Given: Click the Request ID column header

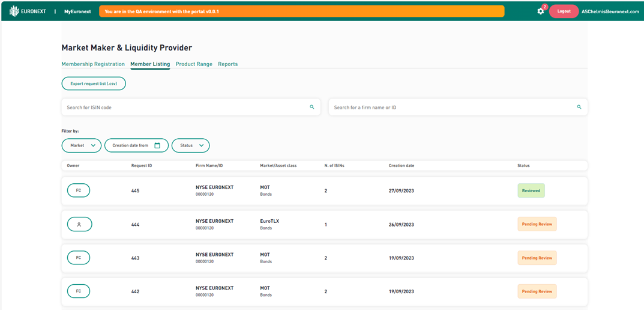Looking at the screenshot, I should (x=142, y=166).
